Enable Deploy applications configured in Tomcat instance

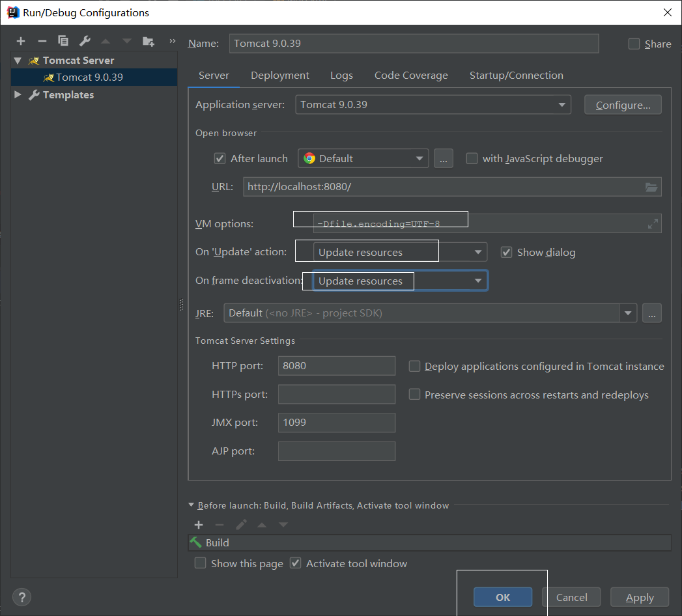[414, 367]
